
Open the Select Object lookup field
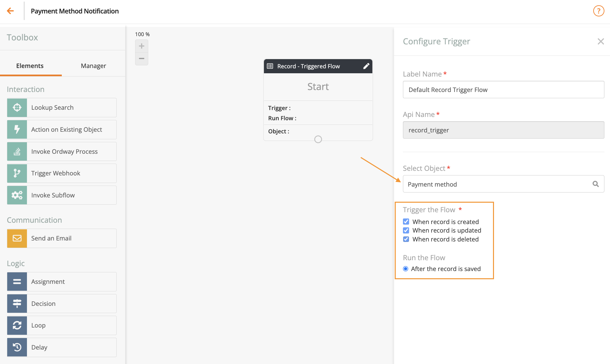pos(504,184)
